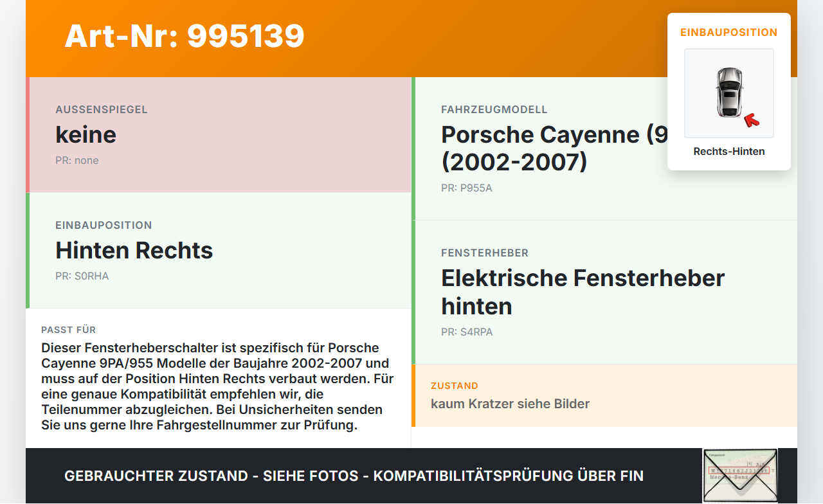Click the FENSTERHEBER label
The width and height of the screenshot is (823, 504).
(485, 253)
